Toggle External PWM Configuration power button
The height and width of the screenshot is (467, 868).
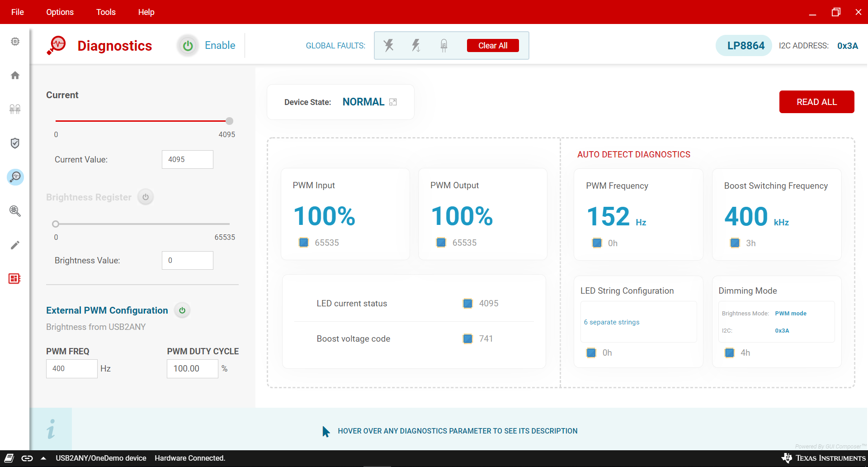pyautogui.click(x=182, y=310)
